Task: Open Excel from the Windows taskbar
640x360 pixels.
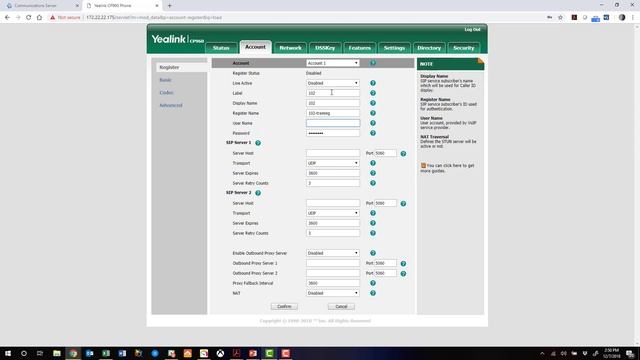Action: [x=106, y=353]
